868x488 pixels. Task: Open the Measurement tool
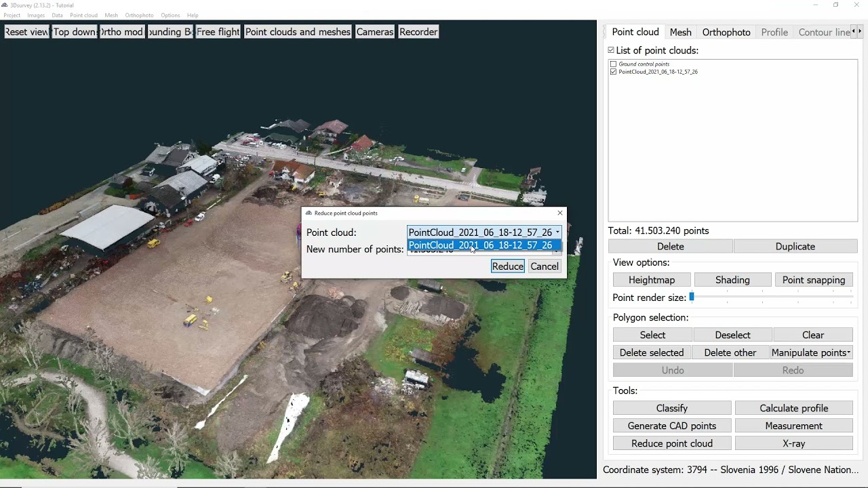(794, 426)
